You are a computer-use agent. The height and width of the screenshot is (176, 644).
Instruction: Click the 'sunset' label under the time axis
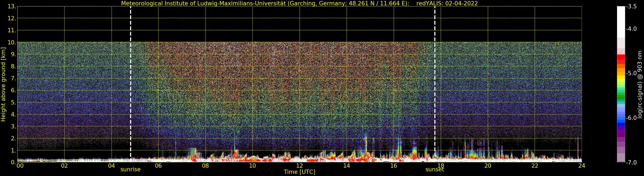pos(435,170)
